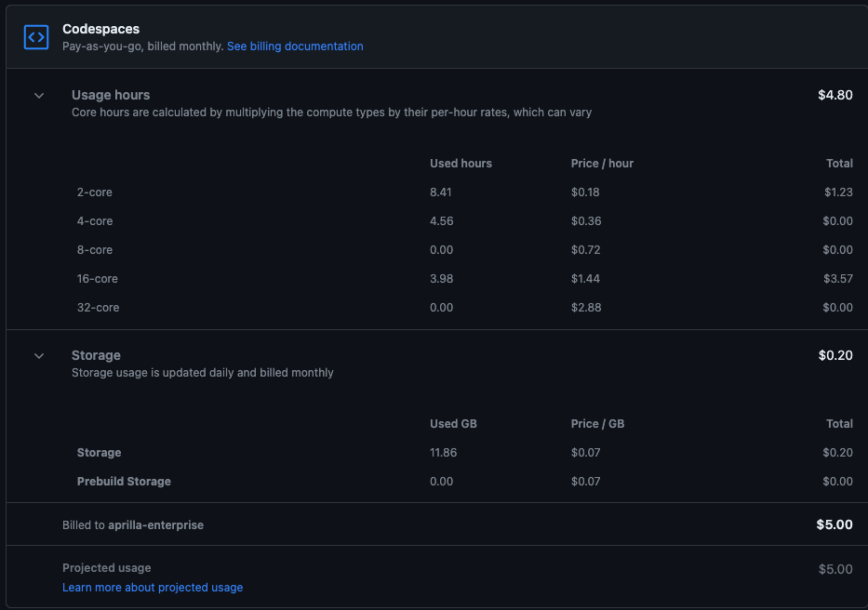Click the bold Storage row label

tap(99, 453)
